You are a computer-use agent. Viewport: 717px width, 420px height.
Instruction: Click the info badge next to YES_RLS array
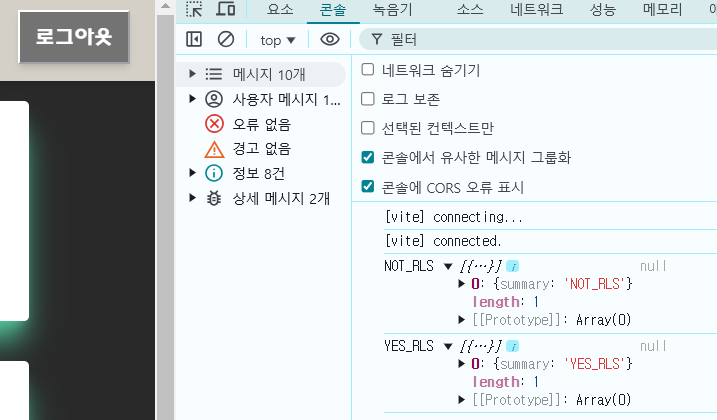pos(513,346)
